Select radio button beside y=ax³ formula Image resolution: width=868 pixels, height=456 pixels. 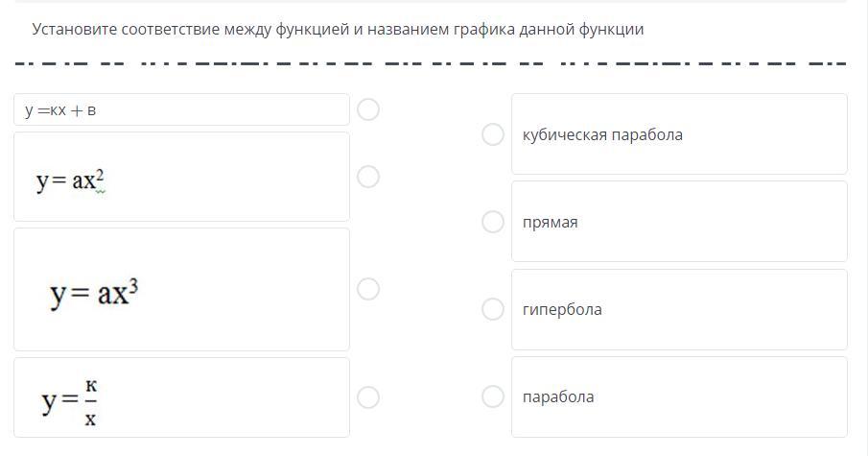[x=368, y=289]
